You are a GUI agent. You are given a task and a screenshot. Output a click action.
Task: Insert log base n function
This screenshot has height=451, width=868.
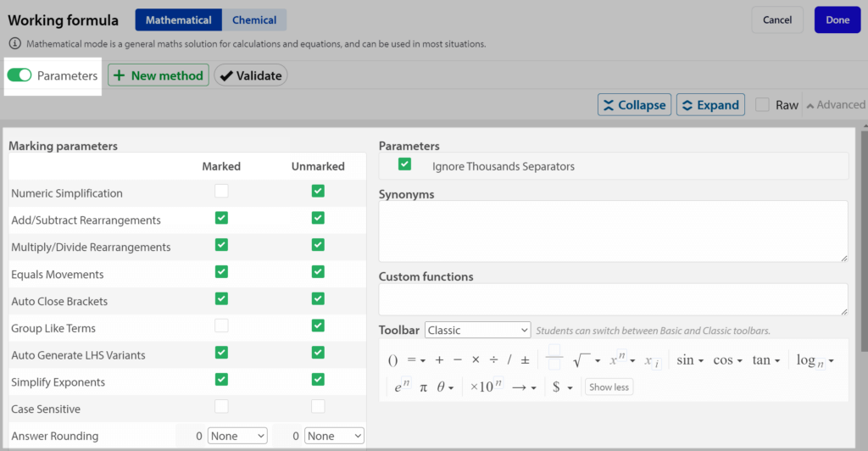pos(810,361)
